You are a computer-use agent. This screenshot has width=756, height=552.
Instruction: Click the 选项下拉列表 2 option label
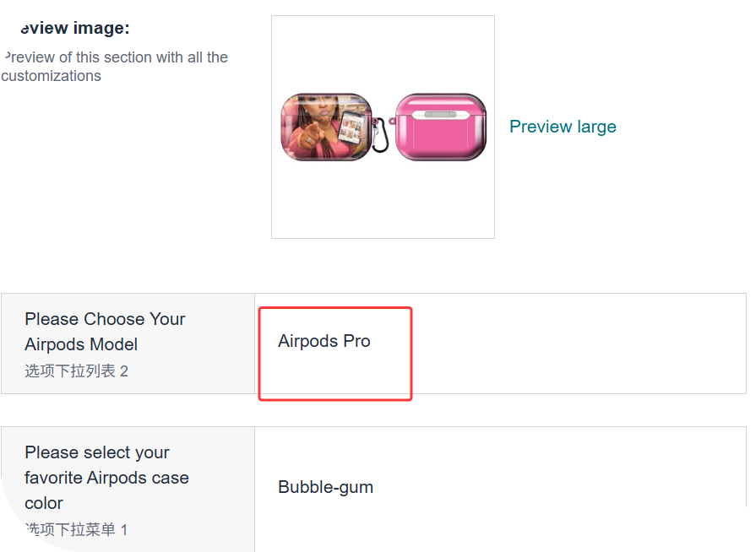click(x=76, y=371)
